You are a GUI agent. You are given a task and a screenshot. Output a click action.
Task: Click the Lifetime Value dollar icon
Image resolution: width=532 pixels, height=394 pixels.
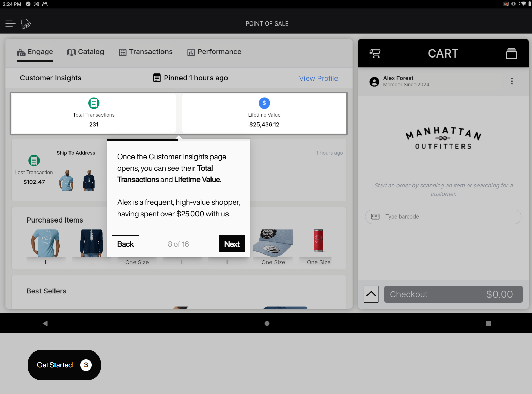click(264, 103)
